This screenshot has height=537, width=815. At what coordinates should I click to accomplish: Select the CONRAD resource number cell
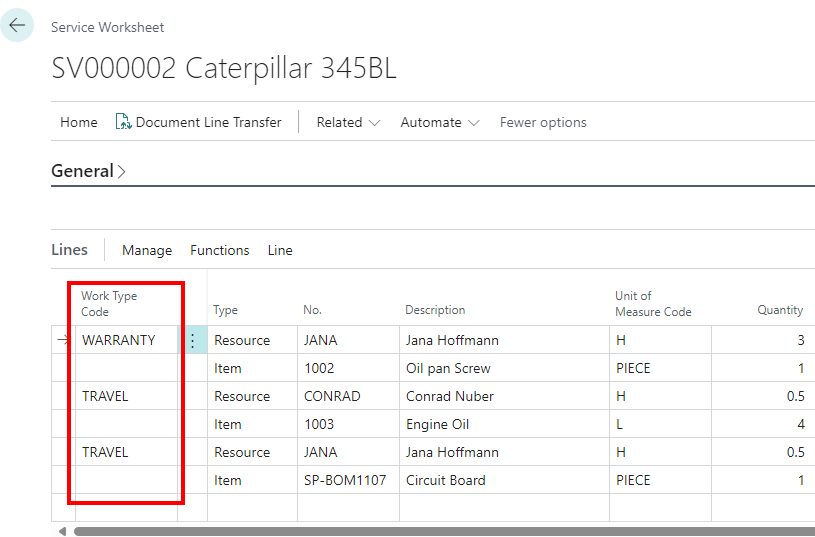tap(330, 396)
